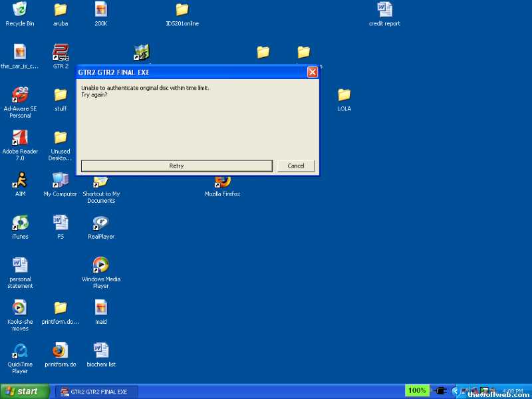Select the LOLA folder
The height and width of the screenshot is (399, 532).
tap(344, 95)
